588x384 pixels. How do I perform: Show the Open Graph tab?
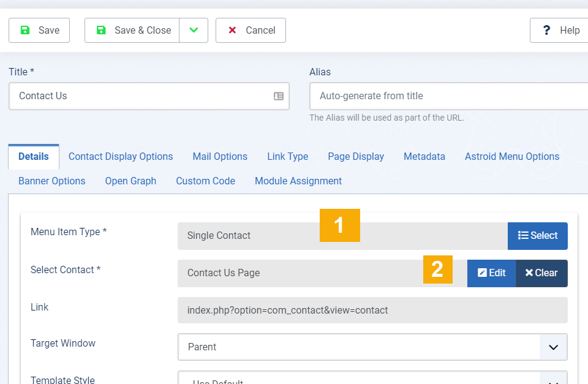coord(130,181)
